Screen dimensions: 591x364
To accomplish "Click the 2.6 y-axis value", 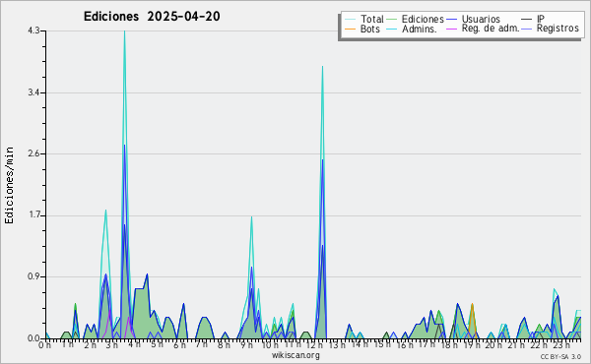I will point(33,153).
